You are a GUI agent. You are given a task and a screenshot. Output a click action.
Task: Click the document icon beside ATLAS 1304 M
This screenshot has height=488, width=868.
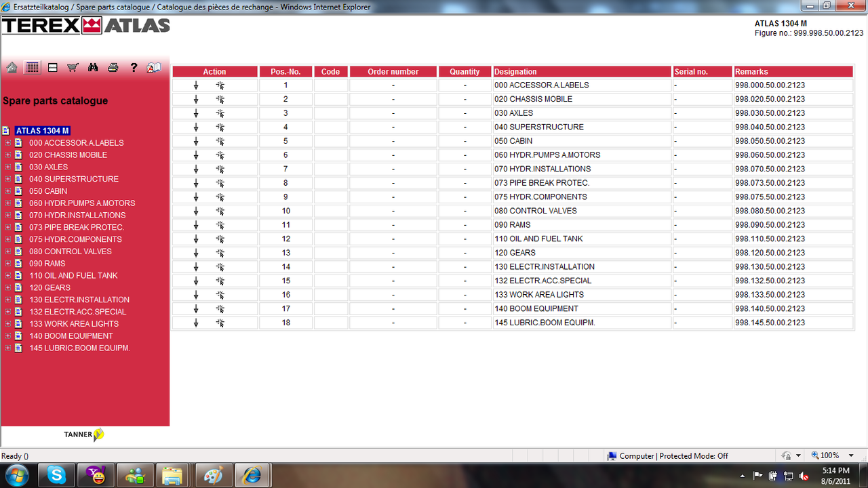tap(6, 131)
